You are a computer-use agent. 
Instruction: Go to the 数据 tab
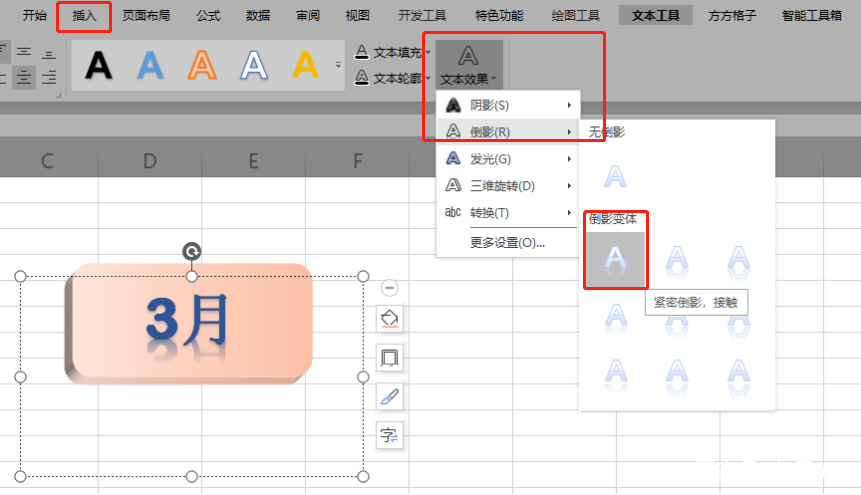click(x=258, y=15)
